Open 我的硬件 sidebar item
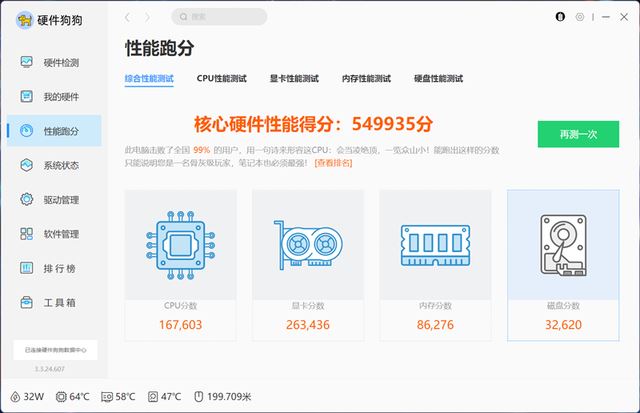Image resolution: width=640 pixels, height=413 pixels. pos(54,97)
